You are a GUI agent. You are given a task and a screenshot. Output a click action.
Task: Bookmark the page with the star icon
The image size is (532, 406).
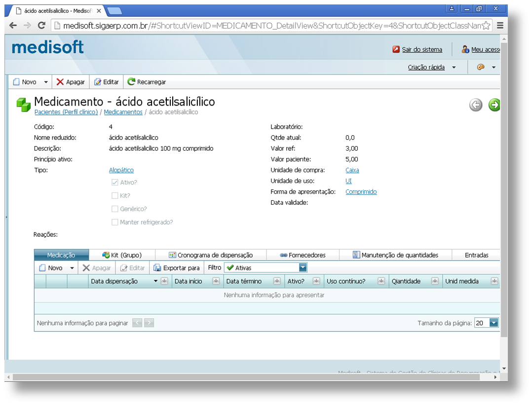click(486, 26)
